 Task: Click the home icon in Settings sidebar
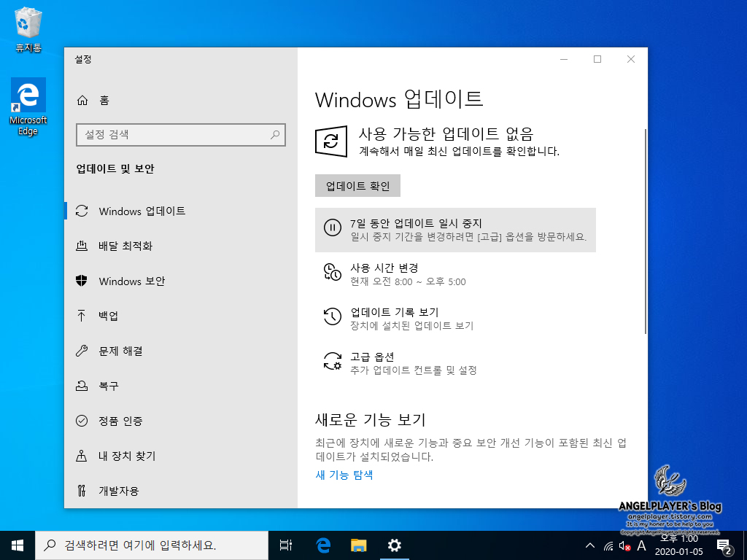[82, 100]
